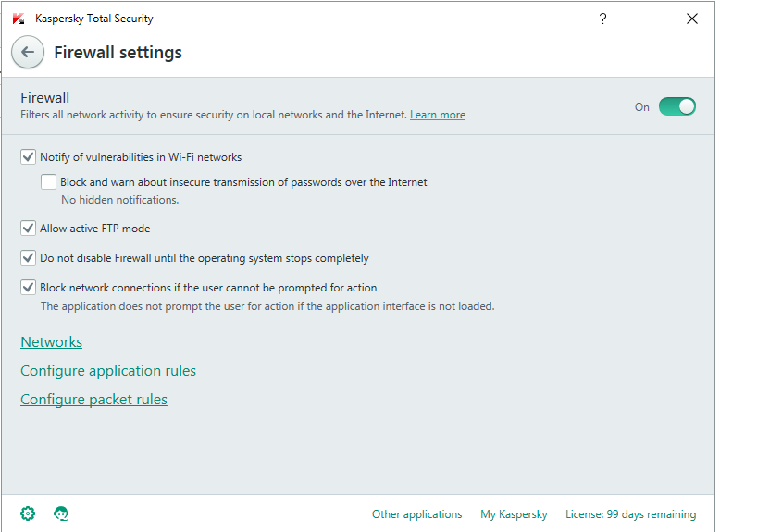The height and width of the screenshot is (532, 782).
Task: Click License: 99 days remaining
Action: click(x=630, y=514)
